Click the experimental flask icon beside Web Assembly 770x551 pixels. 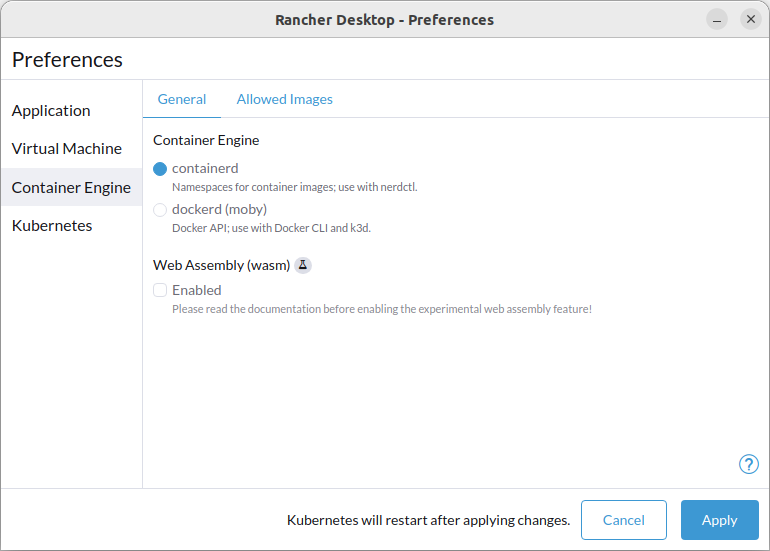(x=302, y=265)
